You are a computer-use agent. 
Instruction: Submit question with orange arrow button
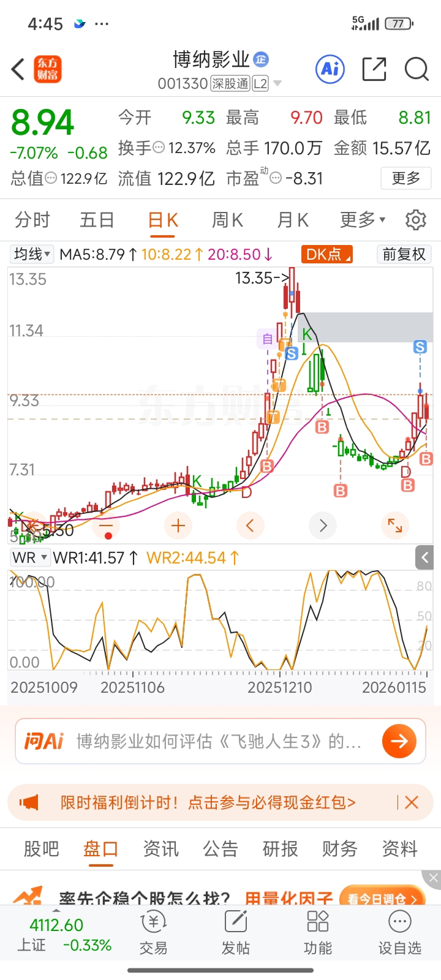pyautogui.click(x=399, y=741)
